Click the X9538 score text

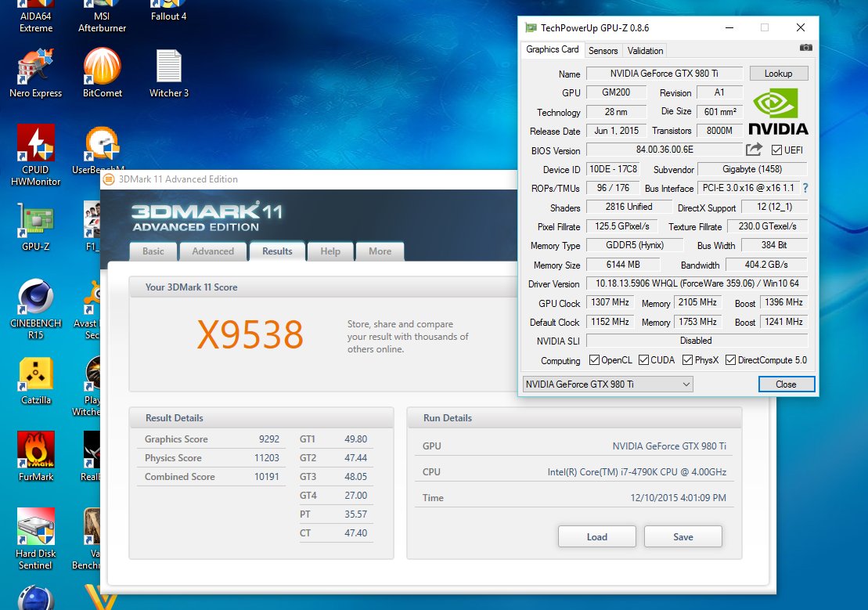250,334
